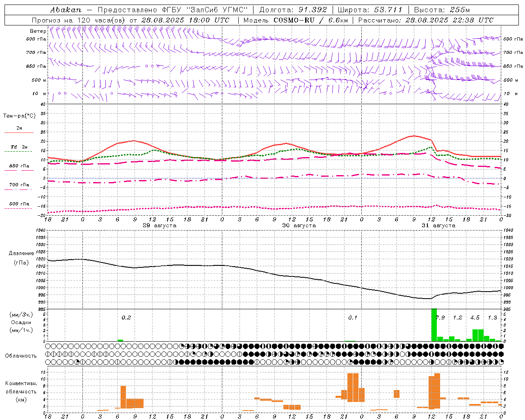Viewport: 525px width, 420px height.
Task: Click the 7.9 precipitation total value
Action: 441,318
